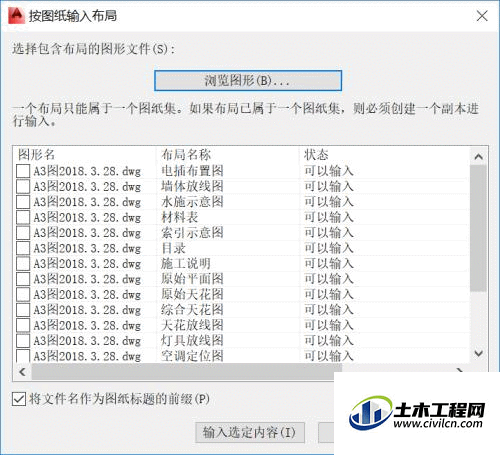Close the 按图纸输入布局 dialog
The height and width of the screenshot is (455, 500).
coord(482,16)
